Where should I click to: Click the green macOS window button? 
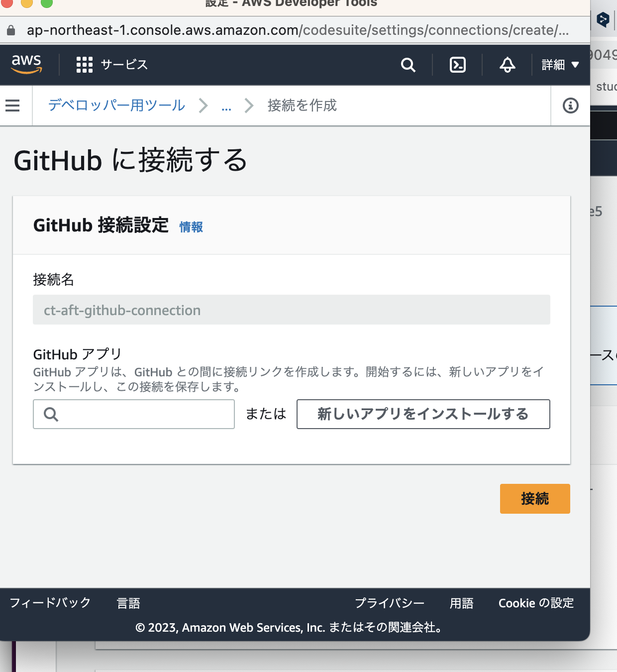(x=47, y=2)
